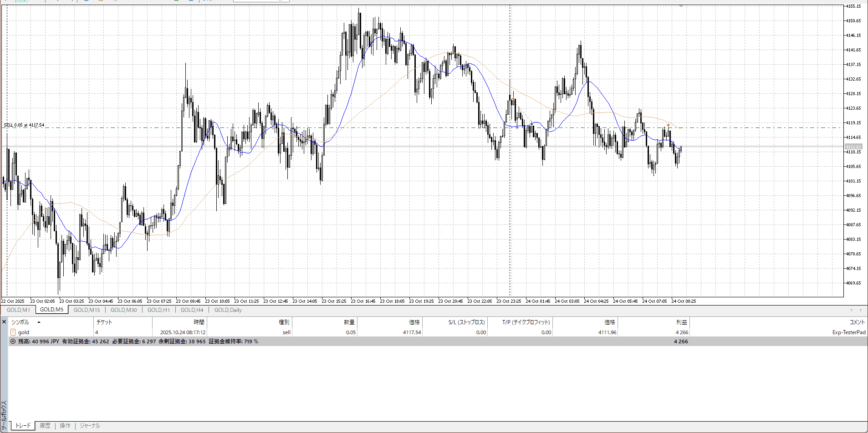Select the GOLD,Daily chart tab
The height and width of the screenshot is (433, 868).
tap(228, 310)
